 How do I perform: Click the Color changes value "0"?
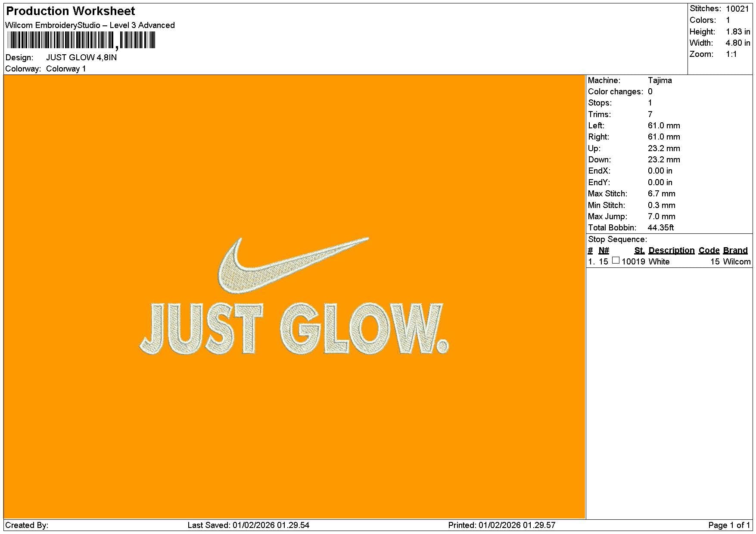point(650,92)
